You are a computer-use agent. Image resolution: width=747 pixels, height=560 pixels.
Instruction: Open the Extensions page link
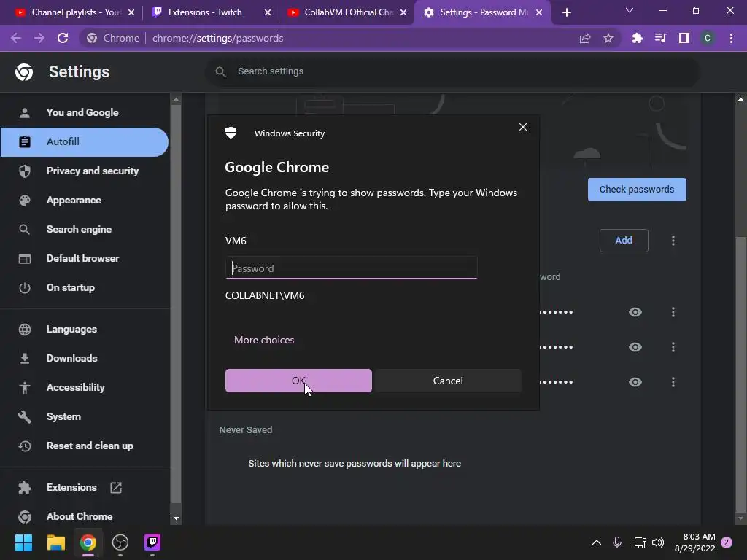71,487
